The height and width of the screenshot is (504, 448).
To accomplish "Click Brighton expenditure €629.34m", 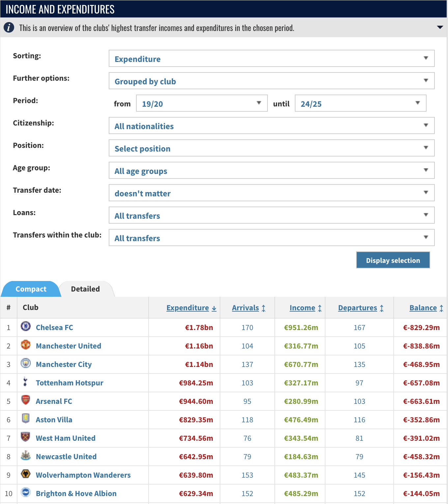I will (x=196, y=493).
